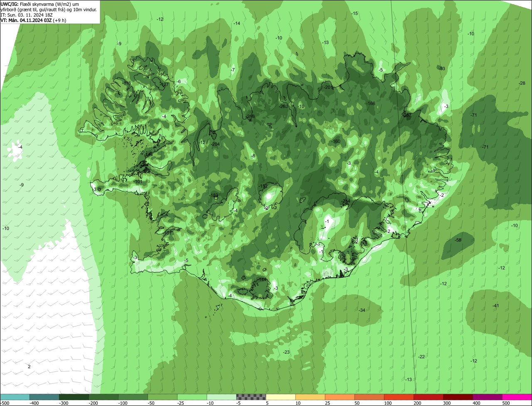Click the legend label '-300'

pyautogui.click(x=64, y=403)
